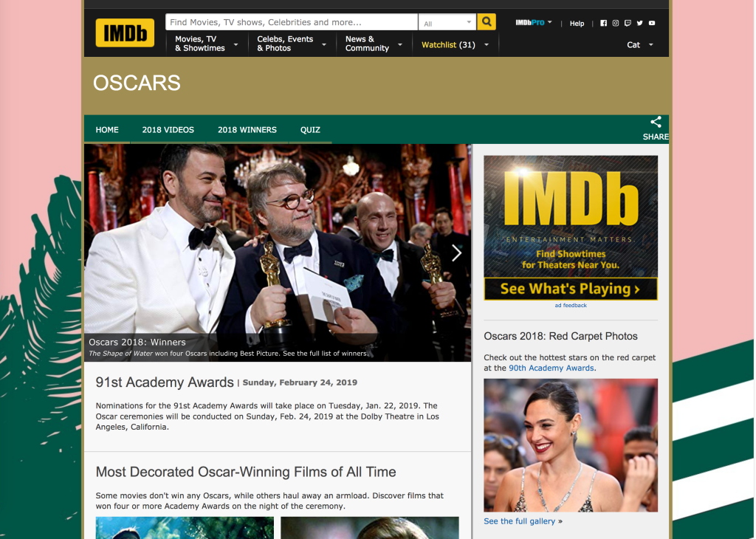Viewport: 756px width, 539px height.
Task: Open IMDb Twitch icon
Action: tap(628, 23)
